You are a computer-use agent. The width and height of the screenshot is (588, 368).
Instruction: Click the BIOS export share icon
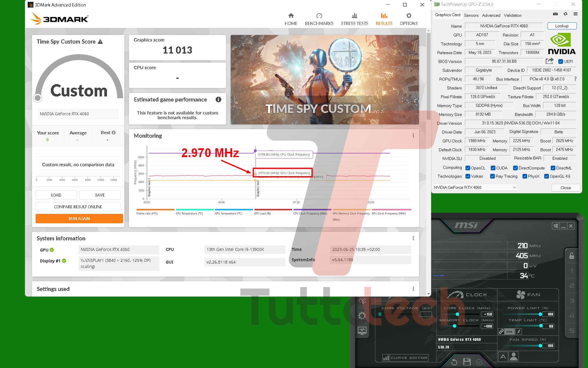coord(549,61)
